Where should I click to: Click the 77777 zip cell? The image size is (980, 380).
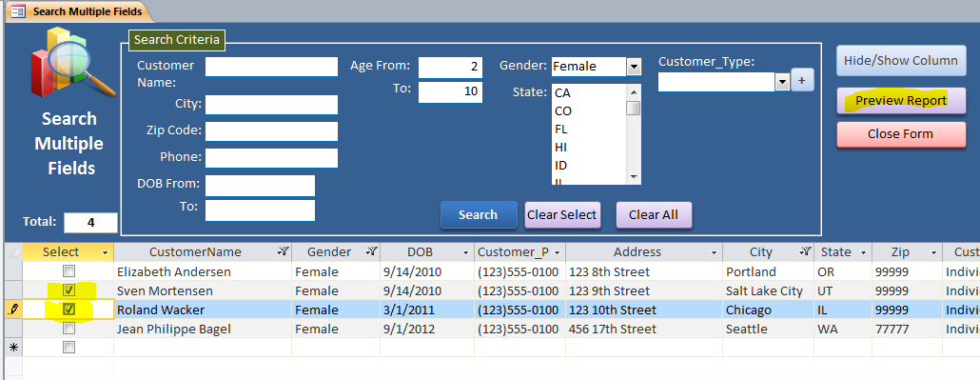[907, 328]
